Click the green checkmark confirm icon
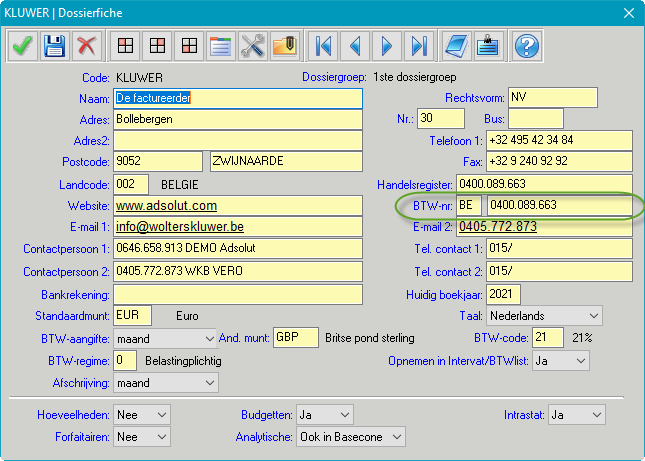The width and height of the screenshot is (645, 461). coord(22,46)
